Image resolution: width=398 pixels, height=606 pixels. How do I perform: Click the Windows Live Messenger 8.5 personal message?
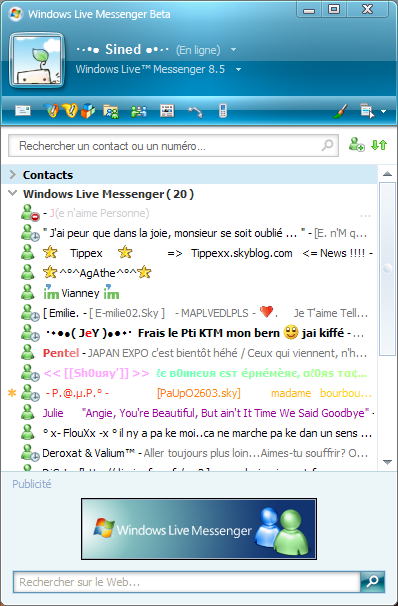coord(150,69)
